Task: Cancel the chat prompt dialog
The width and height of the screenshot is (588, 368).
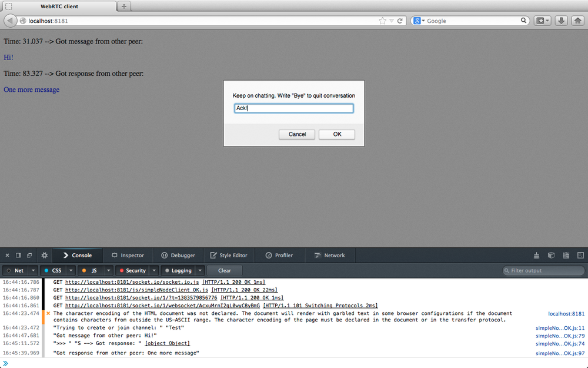Action: point(297,134)
